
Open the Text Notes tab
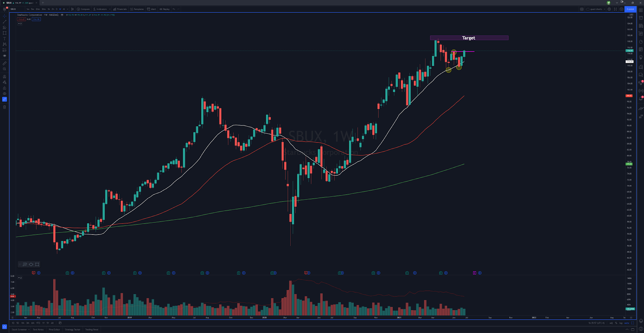38,329
